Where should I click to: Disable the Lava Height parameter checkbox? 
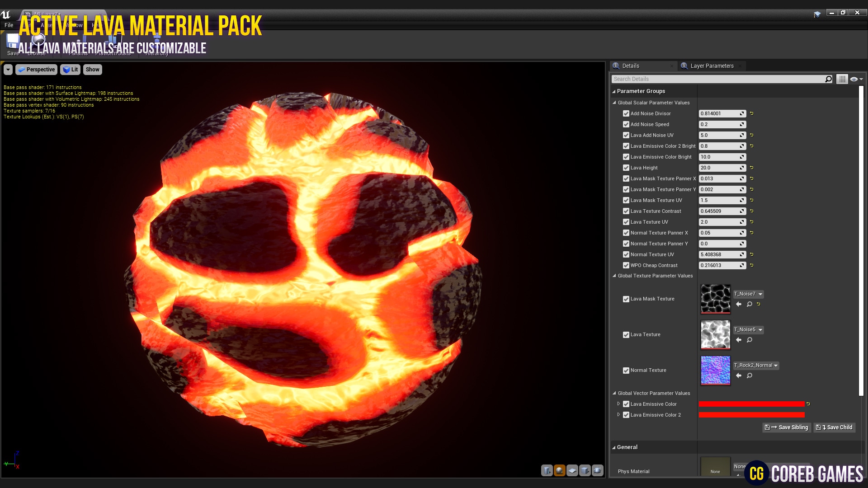[626, 168]
